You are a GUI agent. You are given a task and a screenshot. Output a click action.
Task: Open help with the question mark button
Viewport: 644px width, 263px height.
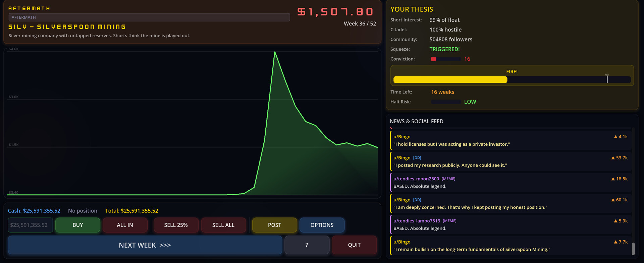(x=307, y=245)
